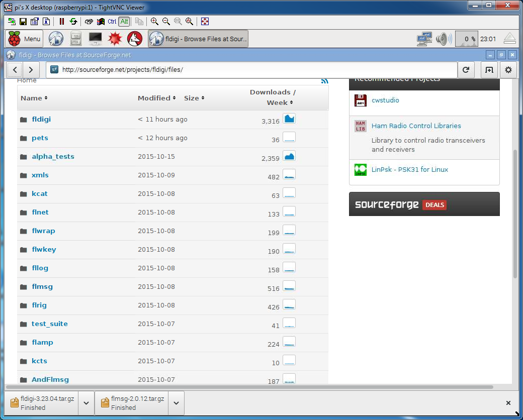
Task: Open the file manager cabinet icon
Action: (x=76, y=39)
